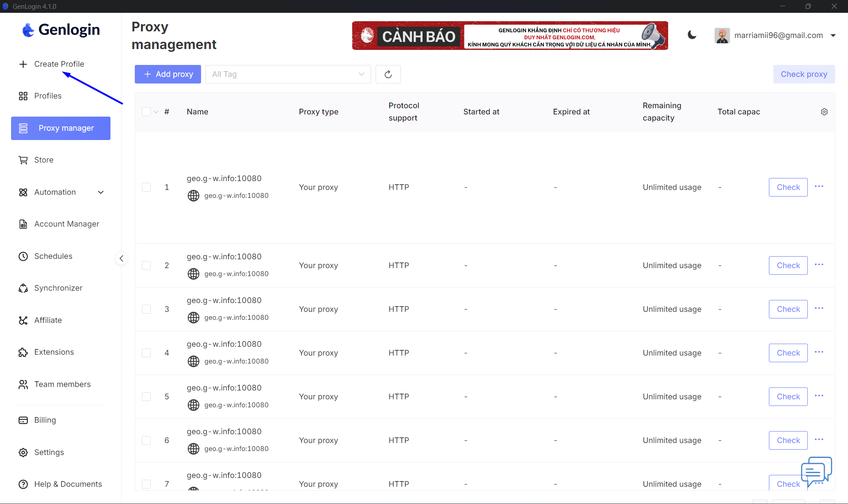Click globe icon in proxy row 5
This screenshot has width=848, height=504.
(x=194, y=405)
